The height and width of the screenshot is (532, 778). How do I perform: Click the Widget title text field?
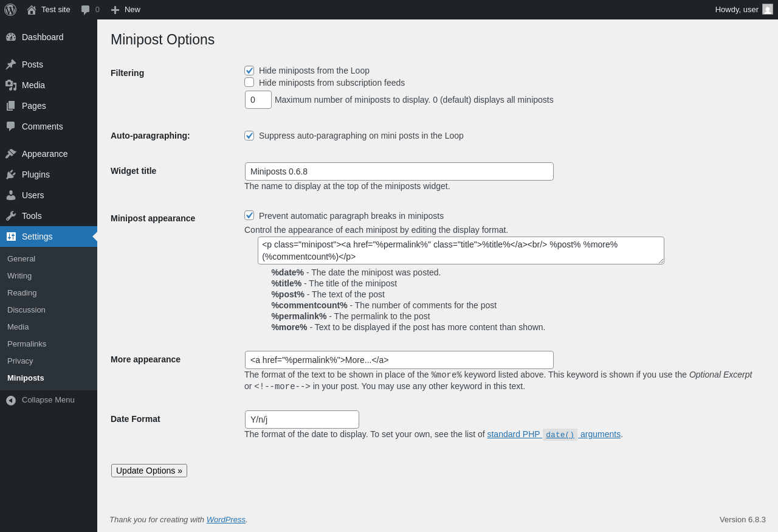tap(399, 171)
